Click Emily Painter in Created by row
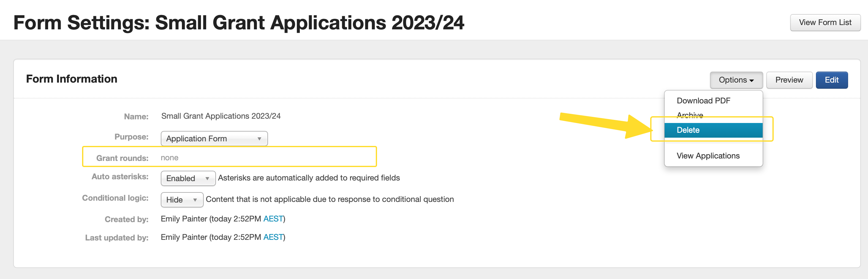The height and width of the screenshot is (279, 868). (x=184, y=219)
